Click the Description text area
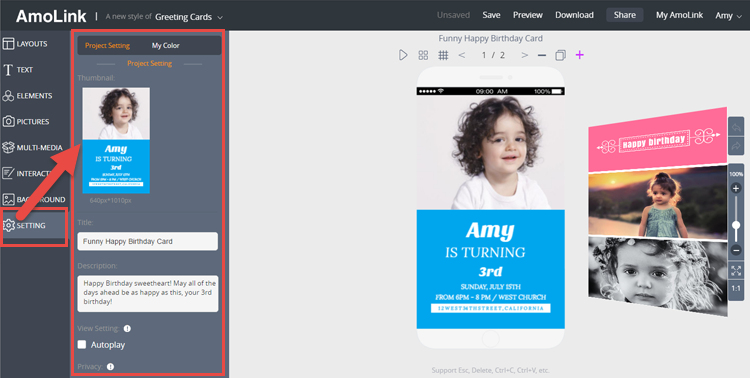The image size is (750, 378). (x=148, y=294)
